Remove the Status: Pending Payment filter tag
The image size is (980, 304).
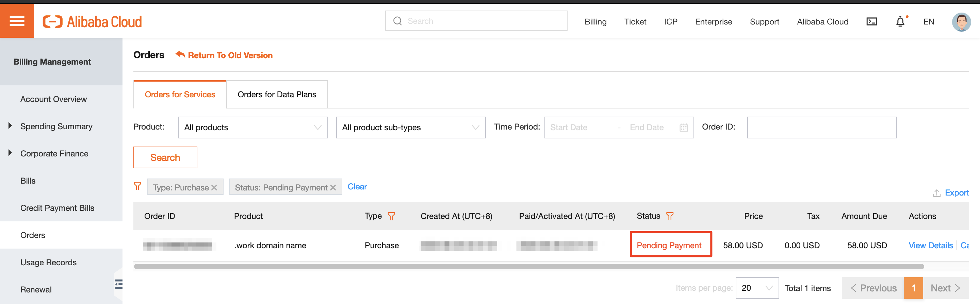[x=333, y=187]
